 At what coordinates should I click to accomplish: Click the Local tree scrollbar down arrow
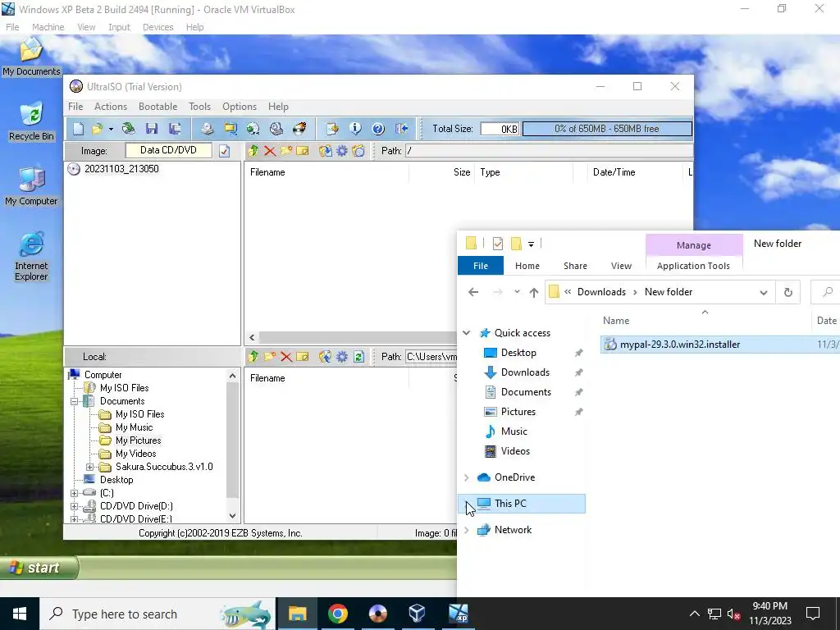point(232,516)
